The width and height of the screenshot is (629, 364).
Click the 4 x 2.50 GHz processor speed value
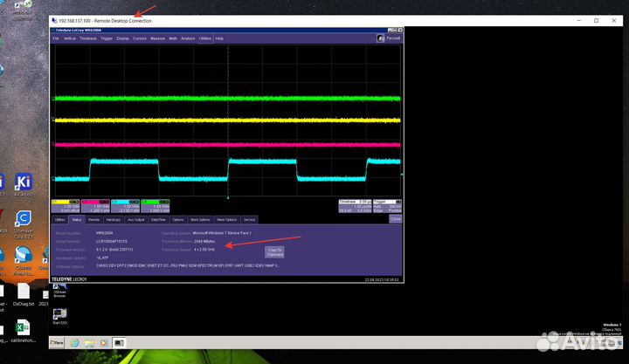point(204,250)
